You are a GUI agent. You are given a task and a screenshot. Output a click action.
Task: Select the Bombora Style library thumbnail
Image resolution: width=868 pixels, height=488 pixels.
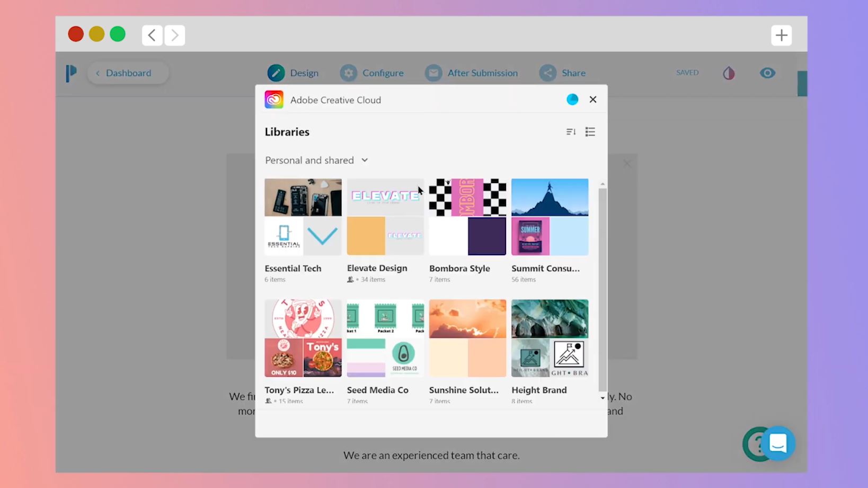467,217
